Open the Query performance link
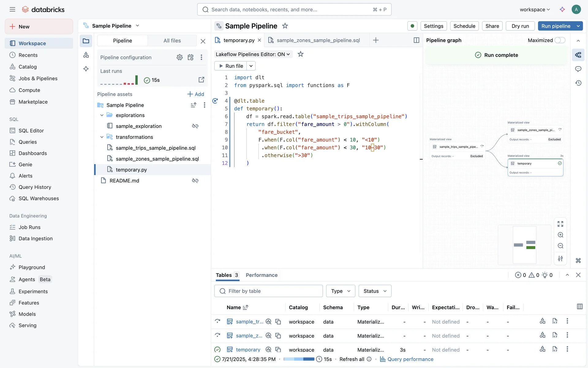Screen dimensions: 588x368 410,359
